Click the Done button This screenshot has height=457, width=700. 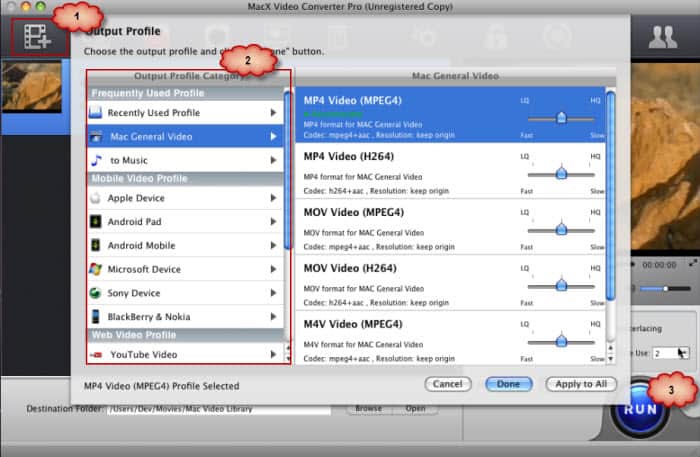point(508,384)
